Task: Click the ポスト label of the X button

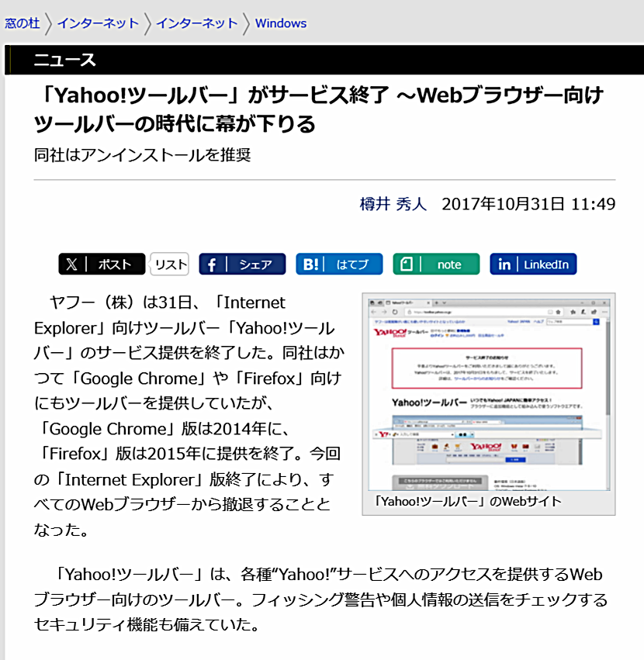Action: (x=116, y=264)
